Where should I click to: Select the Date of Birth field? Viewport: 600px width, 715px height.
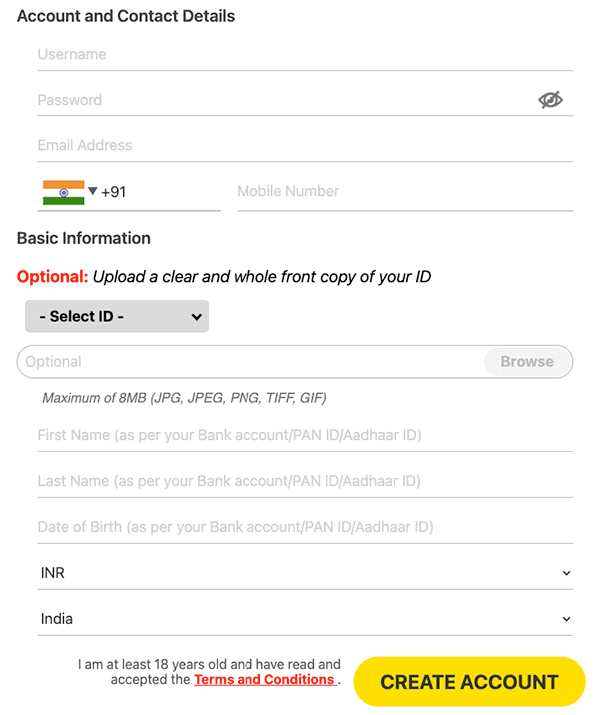tap(300, 527)
